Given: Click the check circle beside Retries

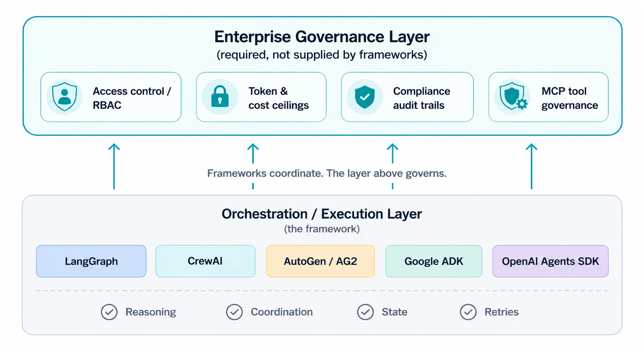Looking at the screenshot, I should click(x=468, y=312).
